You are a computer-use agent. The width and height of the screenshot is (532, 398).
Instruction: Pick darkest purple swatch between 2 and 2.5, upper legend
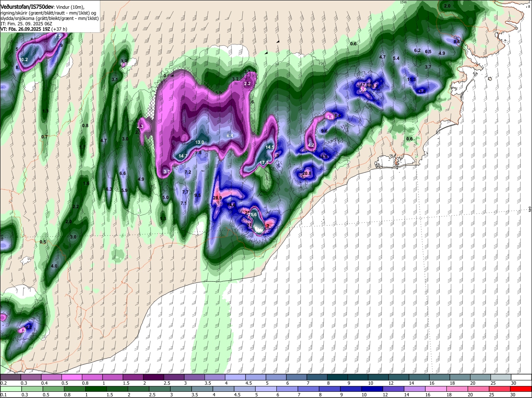[154, 377]
